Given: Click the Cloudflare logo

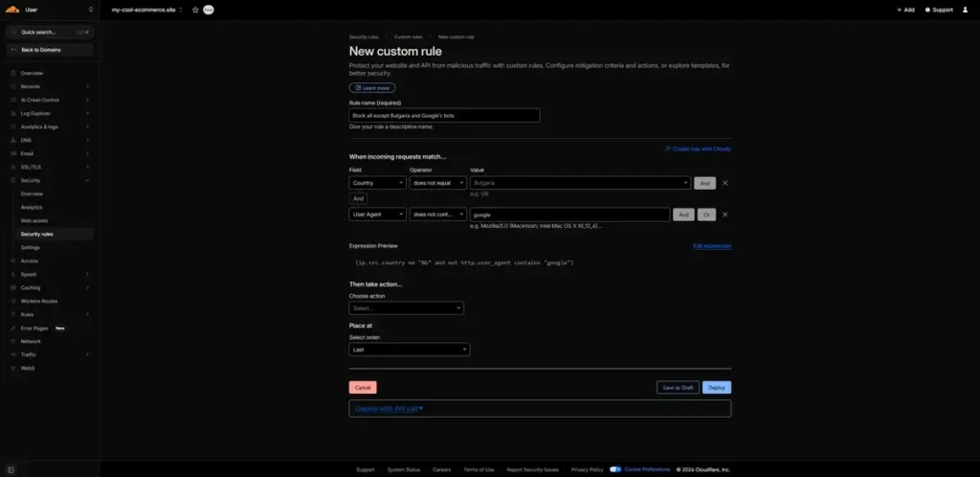Looking at the screenshot, I should coord(12,10).
